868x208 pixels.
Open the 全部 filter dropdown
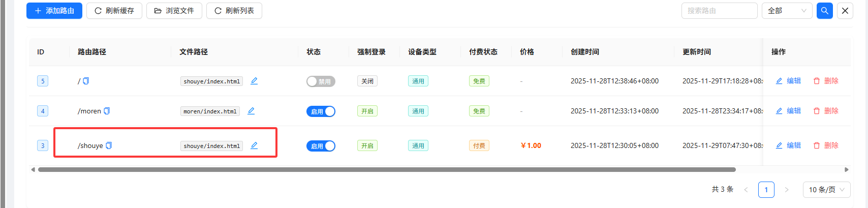click(x=787, y=11)
